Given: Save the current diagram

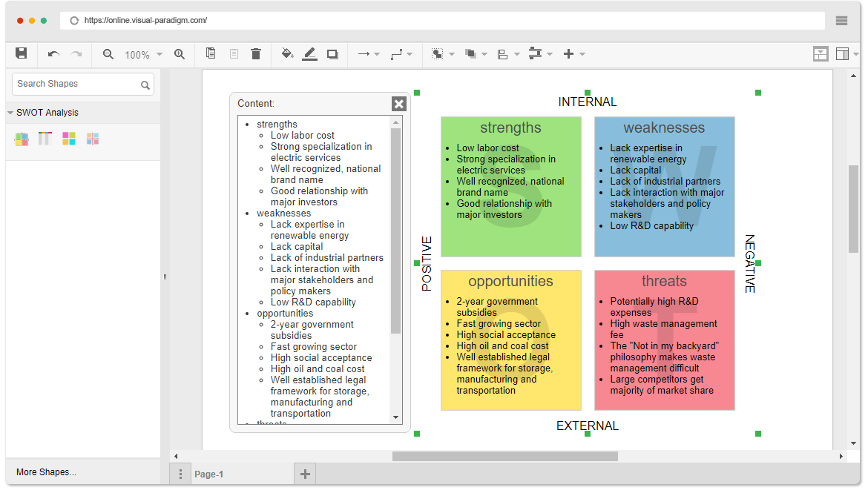Looking at the screenshot, I should 22,53.
